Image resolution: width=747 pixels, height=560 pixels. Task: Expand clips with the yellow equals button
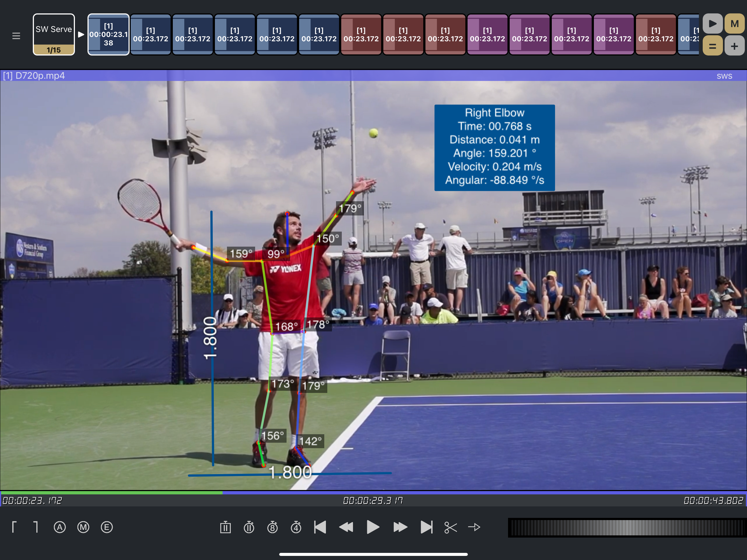712,46
